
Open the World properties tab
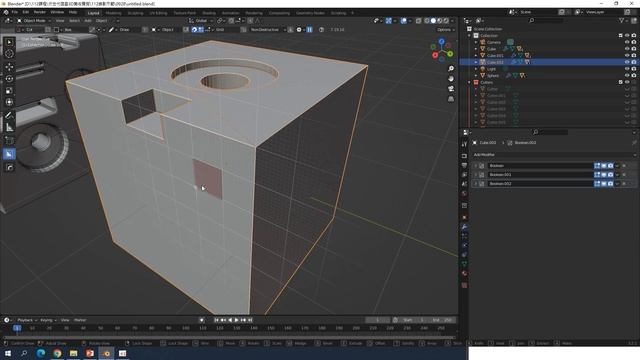click(x=464, y=193)
